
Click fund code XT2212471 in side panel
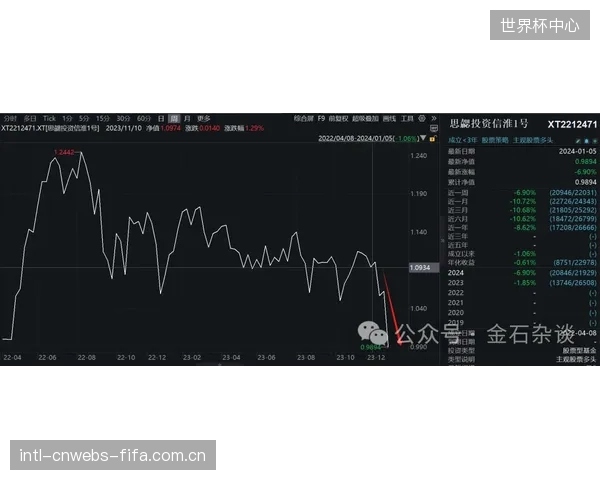pyautogui.click(x=572, y=124)
